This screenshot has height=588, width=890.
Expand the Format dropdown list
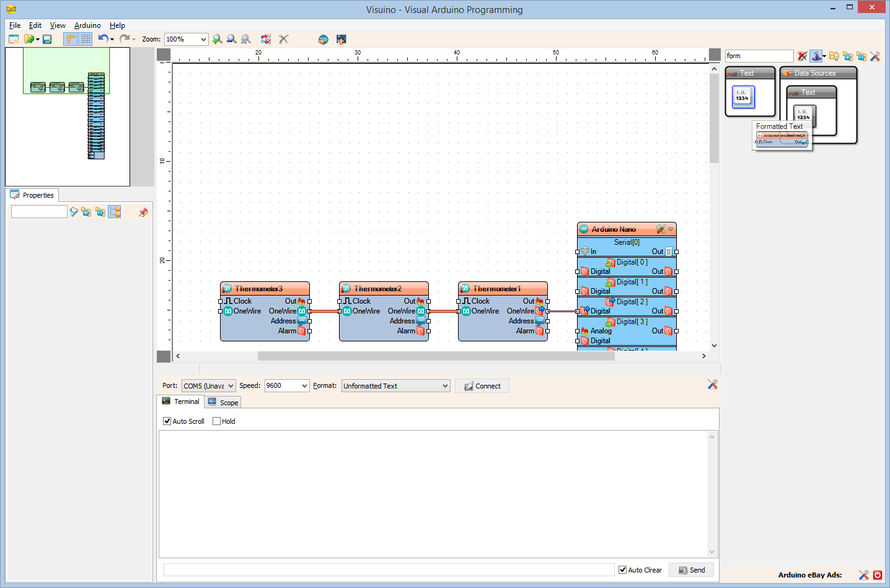(x=445, y=386)
